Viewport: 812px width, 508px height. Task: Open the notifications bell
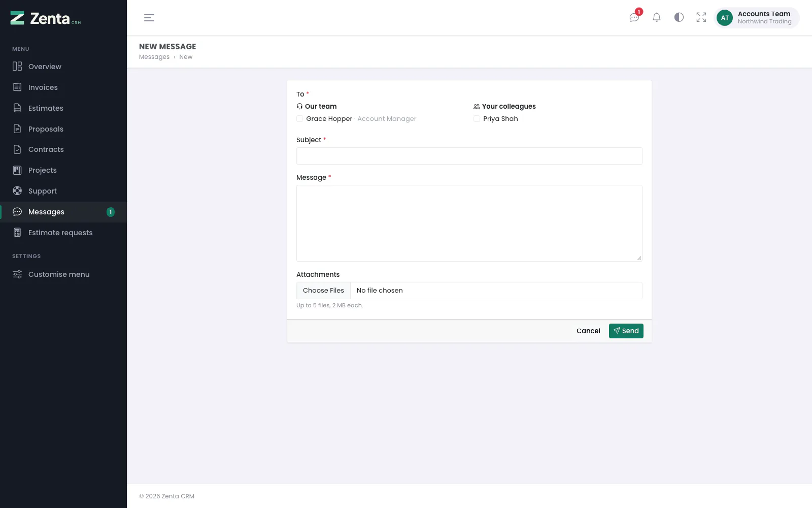coord(657,17)
